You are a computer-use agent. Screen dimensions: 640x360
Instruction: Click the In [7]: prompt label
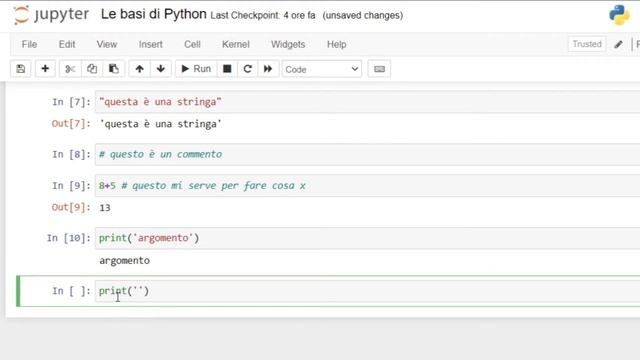click(x=71, y=102)
